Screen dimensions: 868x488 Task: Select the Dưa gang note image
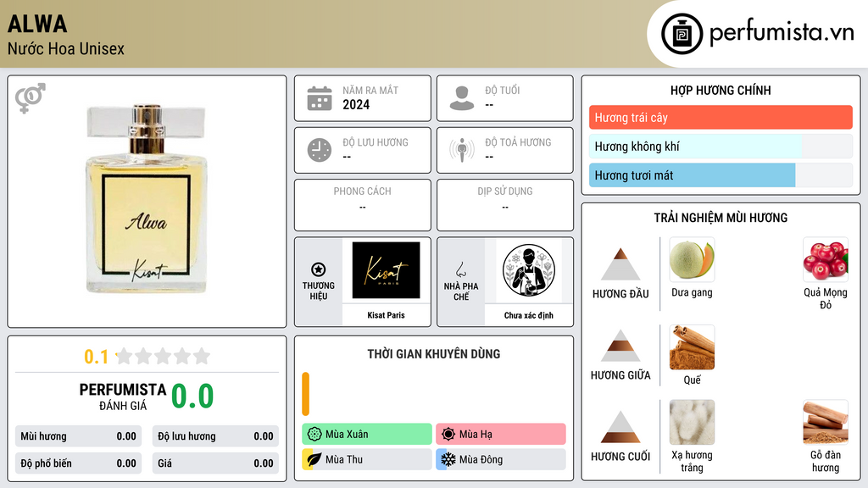(692, 259)
